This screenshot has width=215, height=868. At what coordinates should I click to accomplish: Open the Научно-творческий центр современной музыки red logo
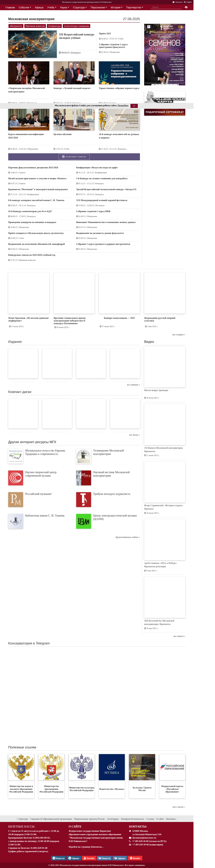(x=15, y=478)
